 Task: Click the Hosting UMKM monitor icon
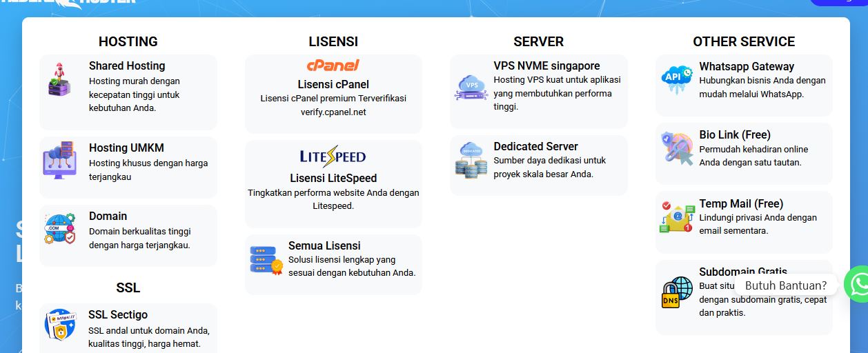click(59, 159)
